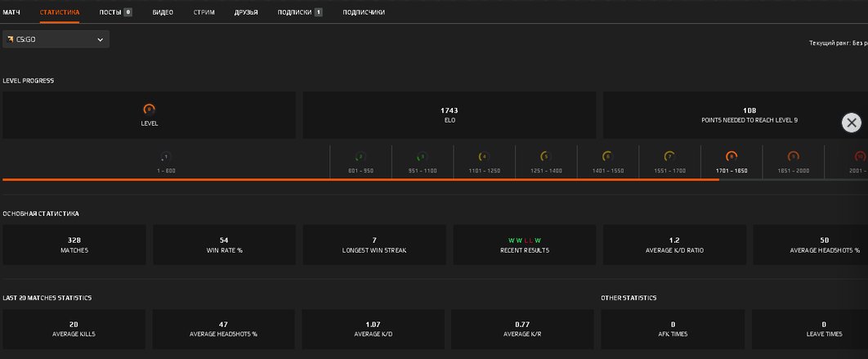Click the 50 AVERAGE HEADSHOTS % card
868x359 pixels.
(811, 245)
